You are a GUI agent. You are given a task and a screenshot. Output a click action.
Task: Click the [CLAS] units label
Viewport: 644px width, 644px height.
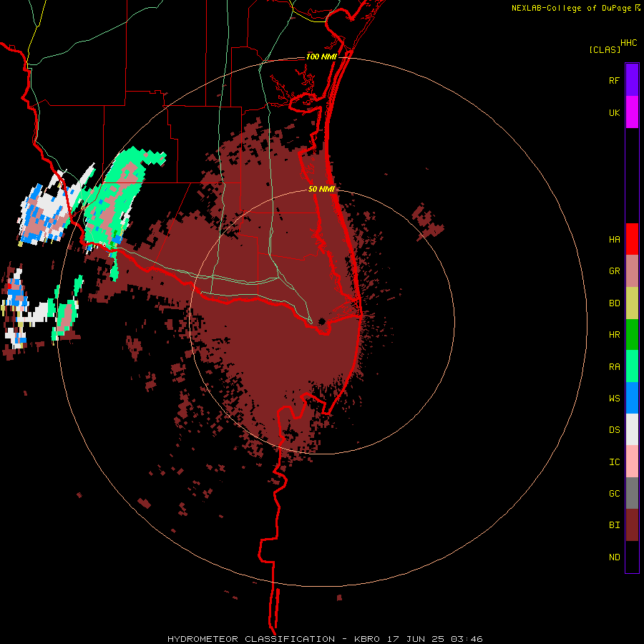tap(605, 49)
